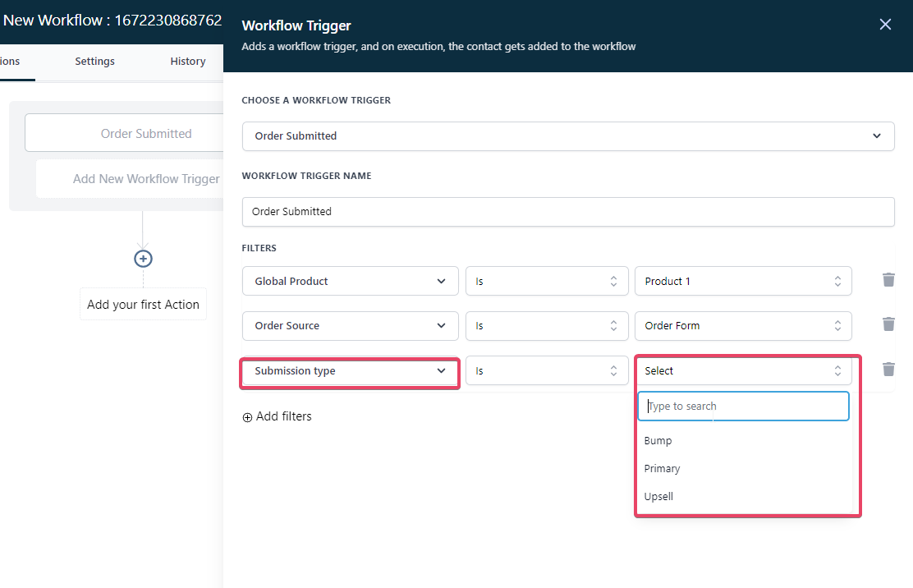
Task: Click trash icon for Order Source filter
Action: pyautogui.click(x=888, y=324)
